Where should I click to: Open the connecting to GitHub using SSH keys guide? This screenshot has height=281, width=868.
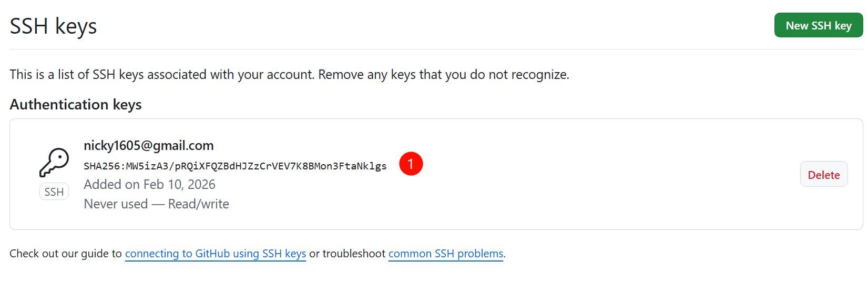(x=216, y=254)
